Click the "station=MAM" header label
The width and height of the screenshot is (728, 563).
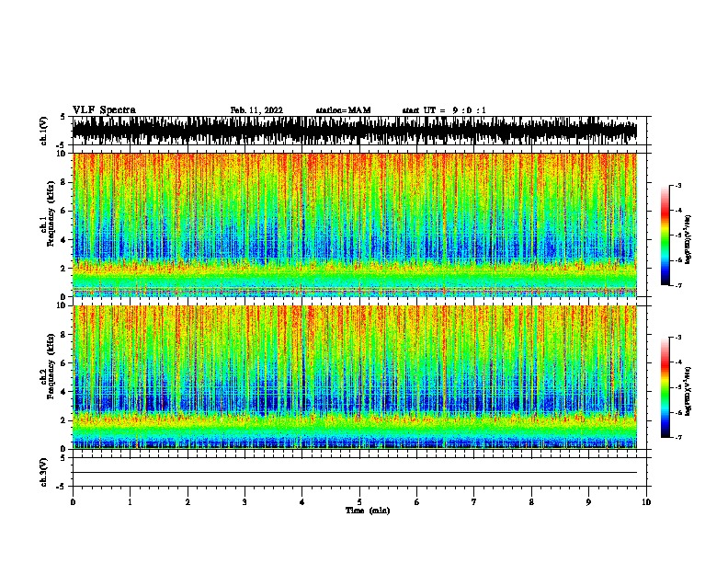343,110
